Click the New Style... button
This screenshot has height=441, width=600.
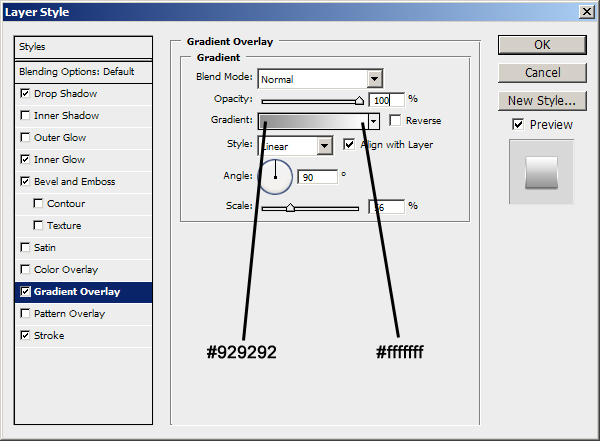[542, 101]
